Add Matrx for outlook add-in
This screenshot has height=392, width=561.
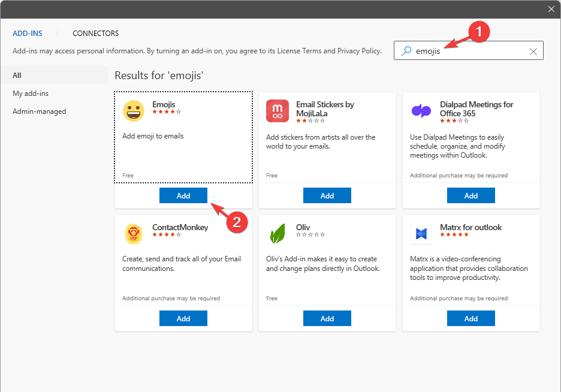pos(471,318)
